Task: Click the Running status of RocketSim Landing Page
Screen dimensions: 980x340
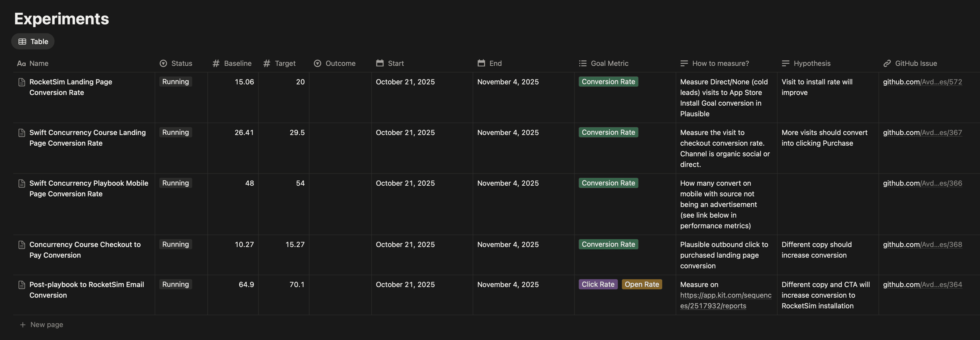Action: pyautogui.click(x=176, y=82)
